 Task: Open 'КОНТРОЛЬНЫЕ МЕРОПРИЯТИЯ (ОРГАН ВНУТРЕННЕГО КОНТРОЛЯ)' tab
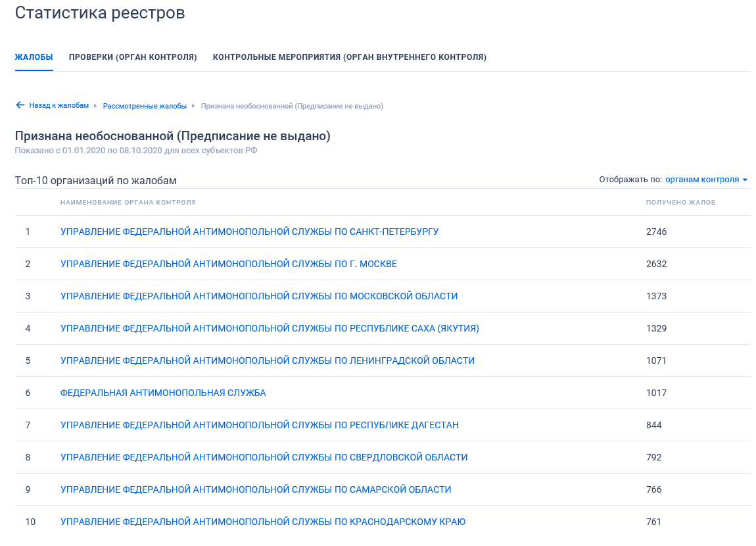[350, 57]
